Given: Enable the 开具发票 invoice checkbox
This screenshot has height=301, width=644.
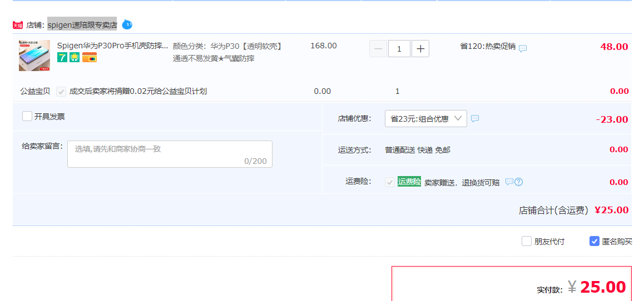Looking at the screenshot, I should click(x=27, y=117).
